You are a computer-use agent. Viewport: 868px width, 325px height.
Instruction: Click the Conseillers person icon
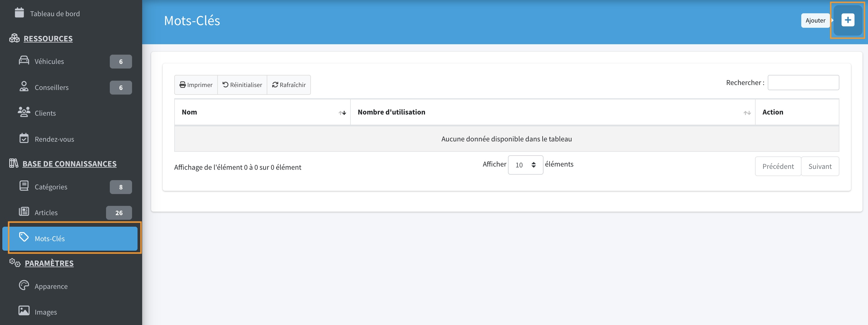24,87
